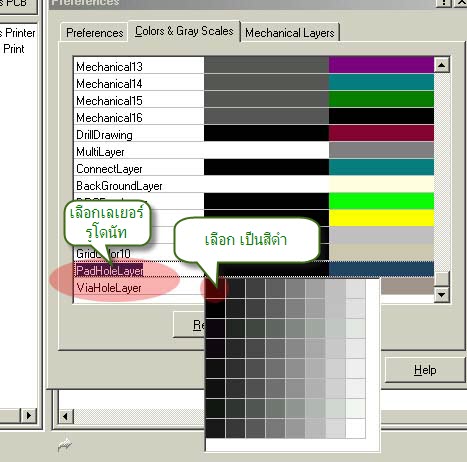Click the right arrow of left panel scrollbar
Screen dimensions: 467x462
pyautogui.click(x=29, y=415)
